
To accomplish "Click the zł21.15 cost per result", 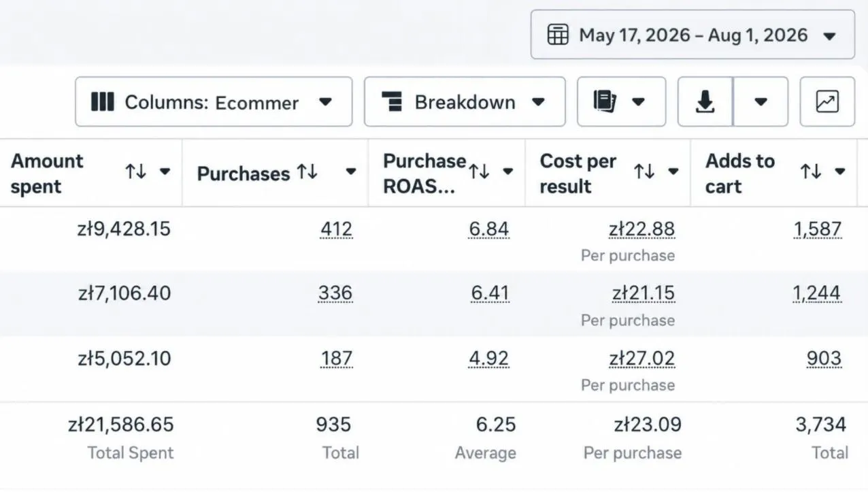I will [x=643, y=294].
